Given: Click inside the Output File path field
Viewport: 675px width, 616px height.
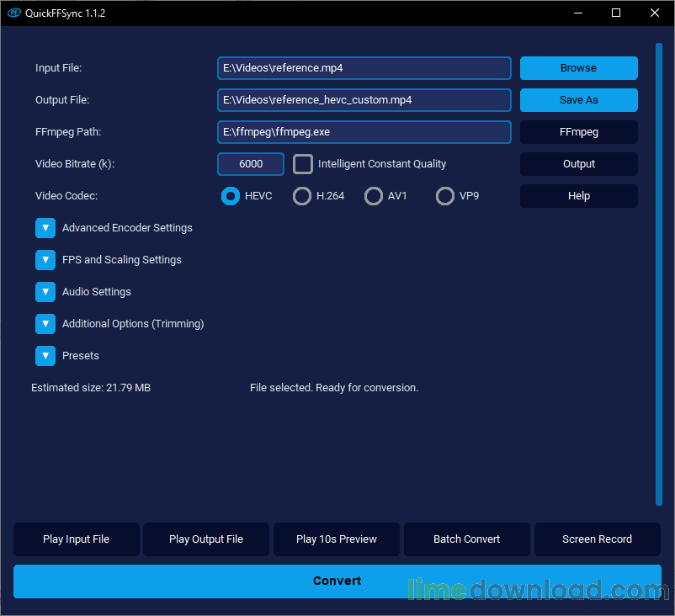Looking at the screenshot, I should pos(364,100).
